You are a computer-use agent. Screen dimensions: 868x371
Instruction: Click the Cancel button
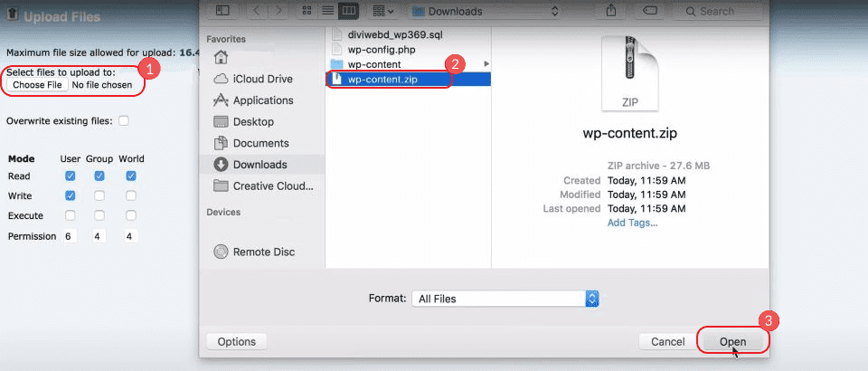click(667, 342)
